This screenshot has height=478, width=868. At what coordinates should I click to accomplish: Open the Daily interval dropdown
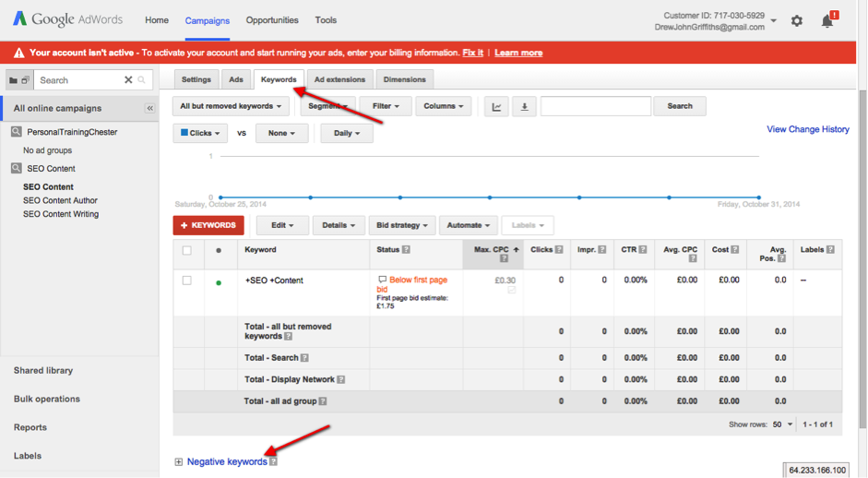click(x=347, y=133)
